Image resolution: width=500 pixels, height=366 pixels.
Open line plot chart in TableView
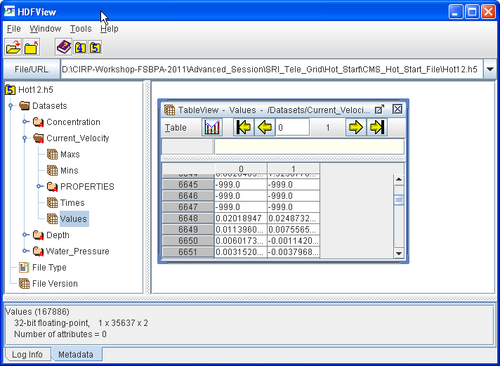coord(212,127)
